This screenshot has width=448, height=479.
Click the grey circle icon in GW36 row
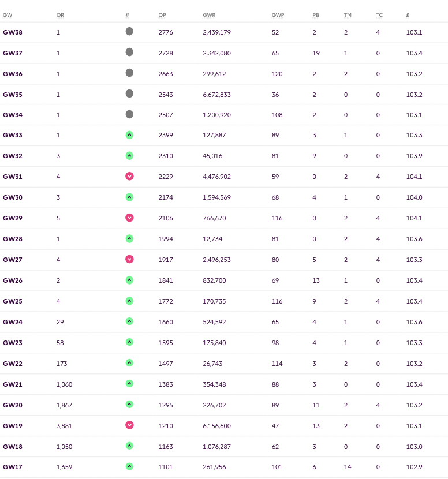click(129, 73)
